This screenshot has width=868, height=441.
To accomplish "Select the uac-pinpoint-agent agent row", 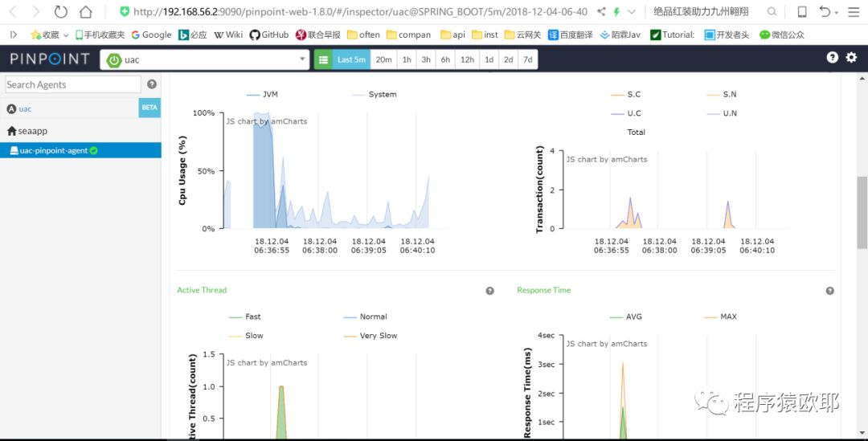I will point(81,150).
